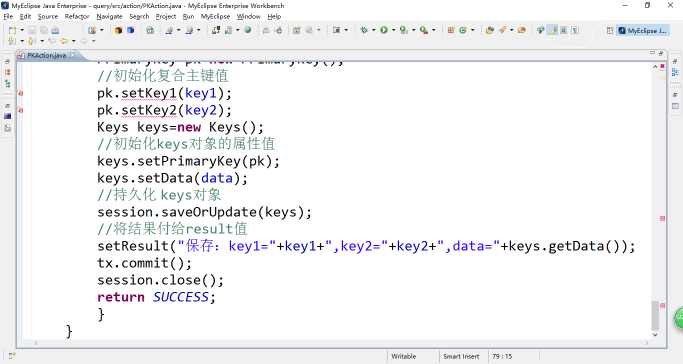Expand the New Class dropdown arrow

coord(473,30)
